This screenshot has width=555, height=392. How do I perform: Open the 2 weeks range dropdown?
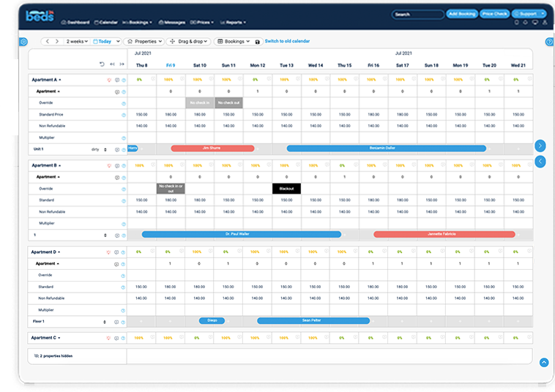tap(76, 42)
